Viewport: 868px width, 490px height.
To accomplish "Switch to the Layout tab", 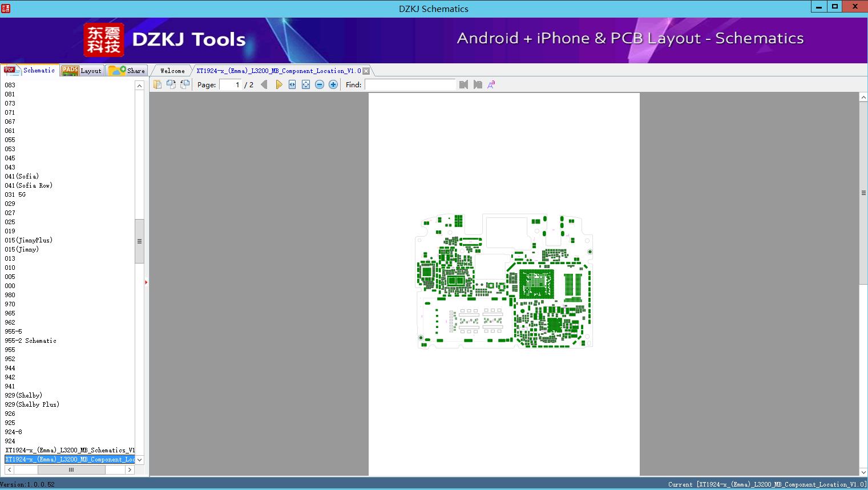I will (x=82, y=71).
